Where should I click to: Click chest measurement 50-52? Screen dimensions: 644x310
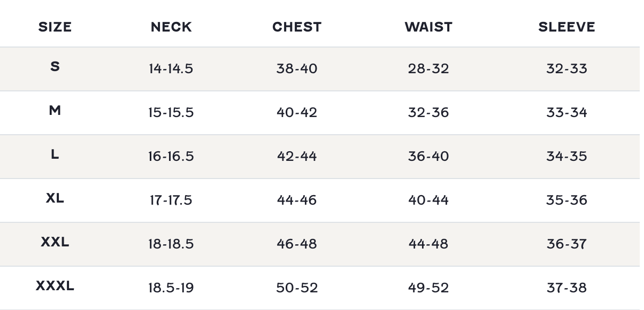point(297,288)
